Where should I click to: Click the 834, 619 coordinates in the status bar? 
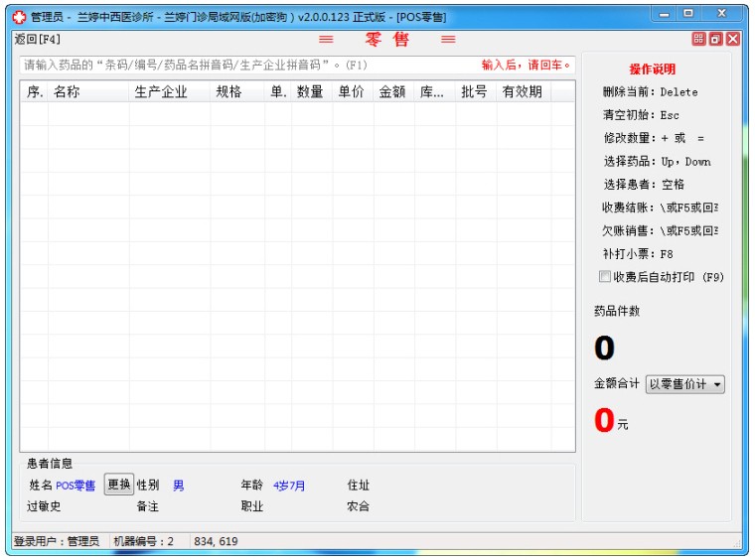[x=216, y=541]
